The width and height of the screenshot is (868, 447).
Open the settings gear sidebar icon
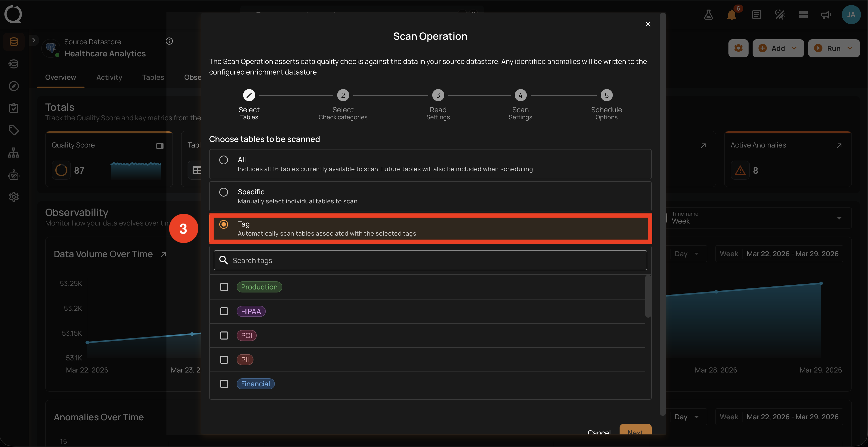[x=14, y=197]
